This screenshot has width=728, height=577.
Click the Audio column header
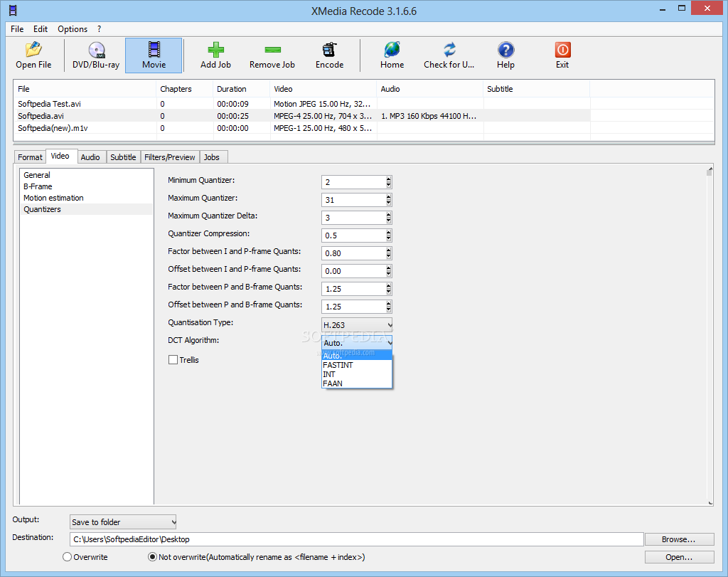[430, 89]
